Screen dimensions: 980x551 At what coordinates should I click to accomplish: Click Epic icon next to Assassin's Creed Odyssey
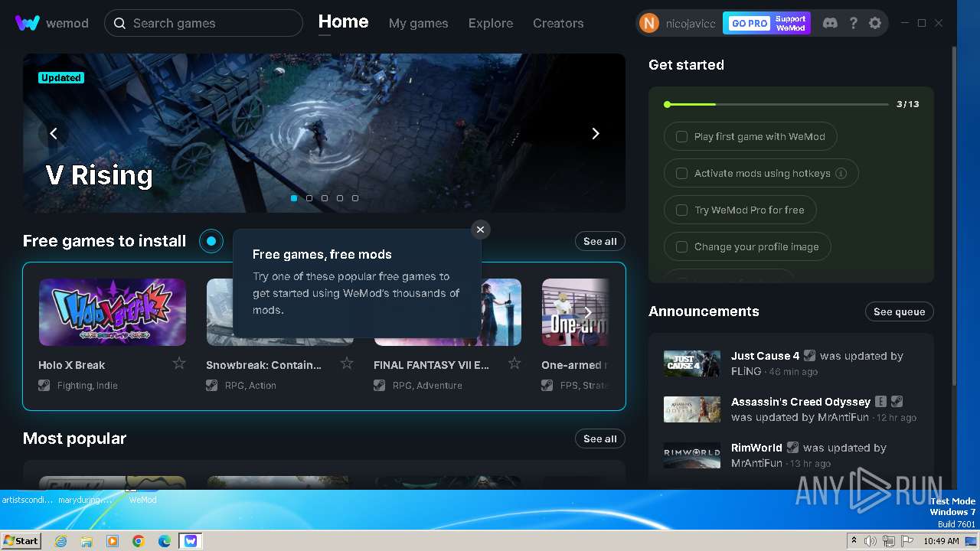881,402
